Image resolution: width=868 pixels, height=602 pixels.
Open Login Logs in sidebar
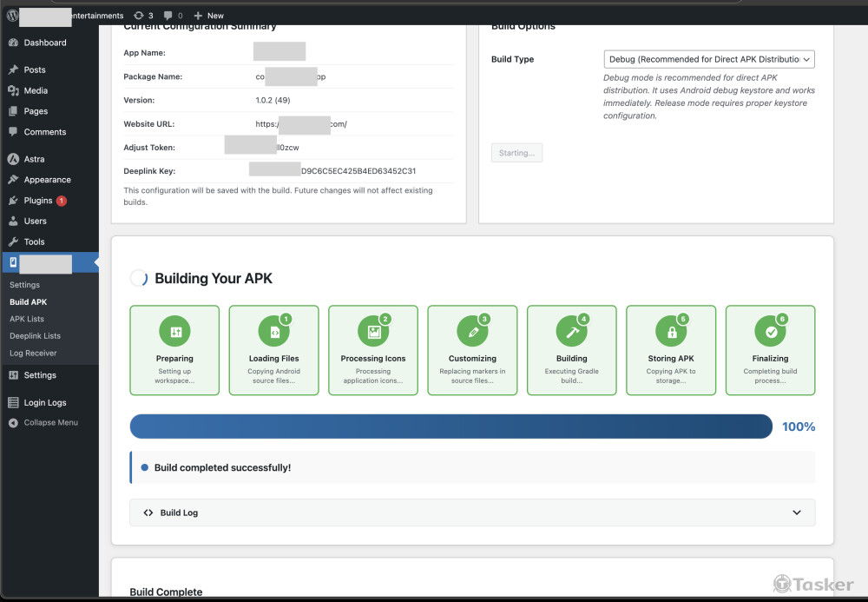coord(44,403)
